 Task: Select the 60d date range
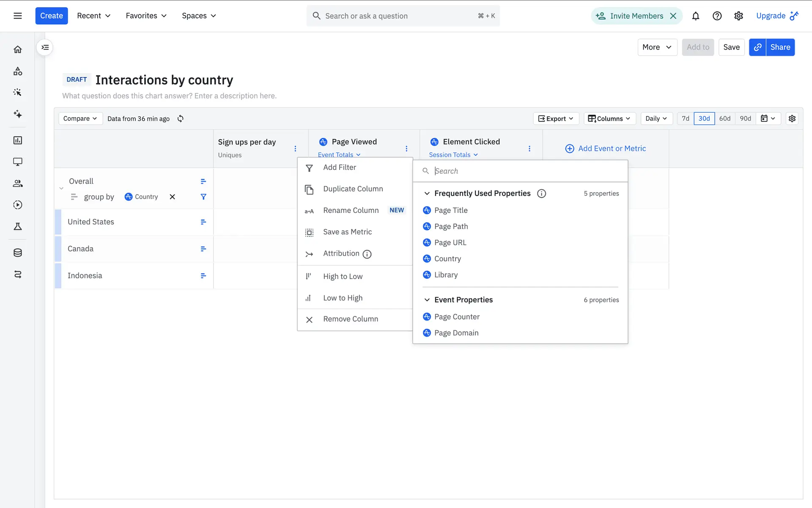pos(724,119)
